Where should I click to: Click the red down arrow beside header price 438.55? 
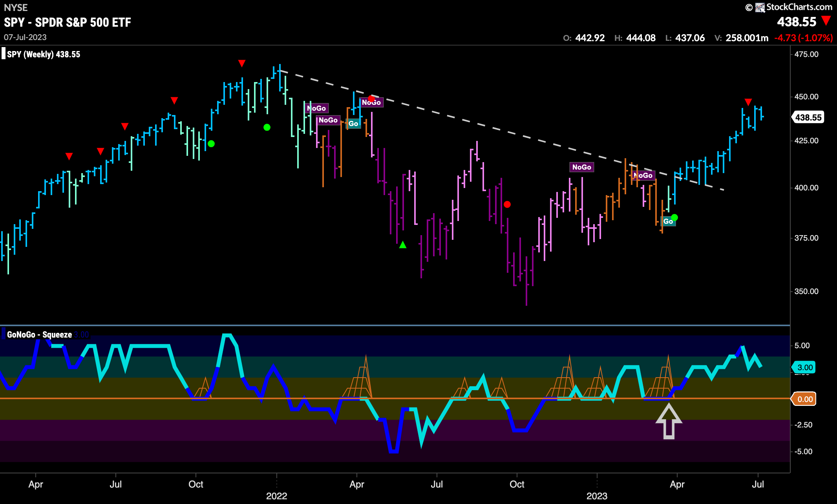(826, 20)
